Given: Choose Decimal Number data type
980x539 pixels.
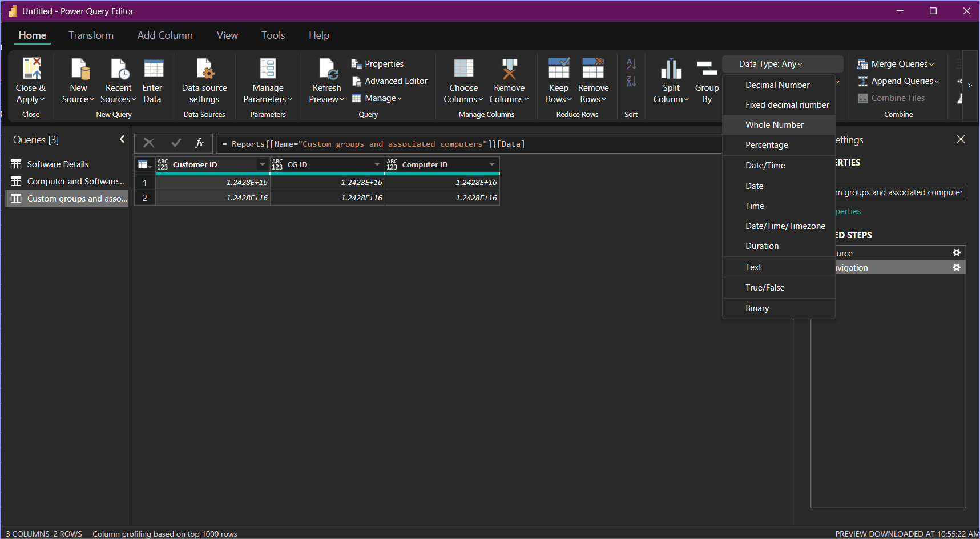Looking at the screenshot, I should coord(779,85).
